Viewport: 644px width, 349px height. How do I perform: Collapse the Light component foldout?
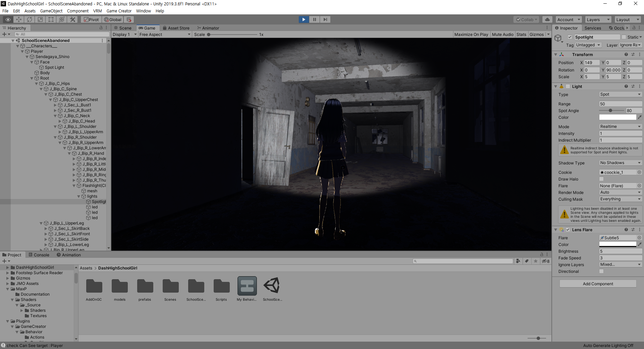(555, 86)
